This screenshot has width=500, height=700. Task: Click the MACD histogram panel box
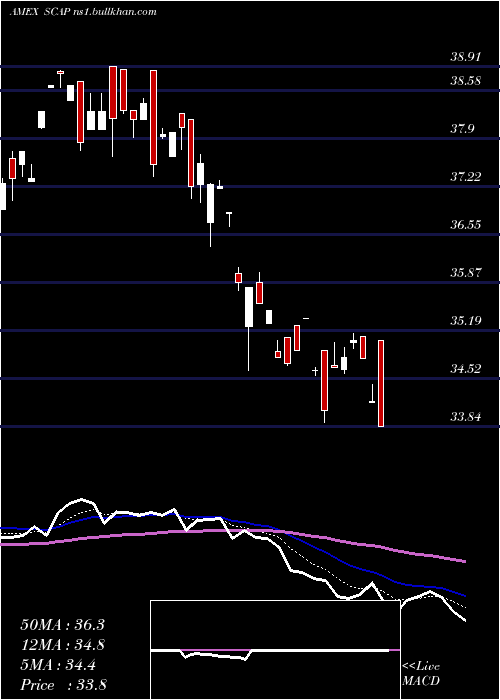[275, 650]
